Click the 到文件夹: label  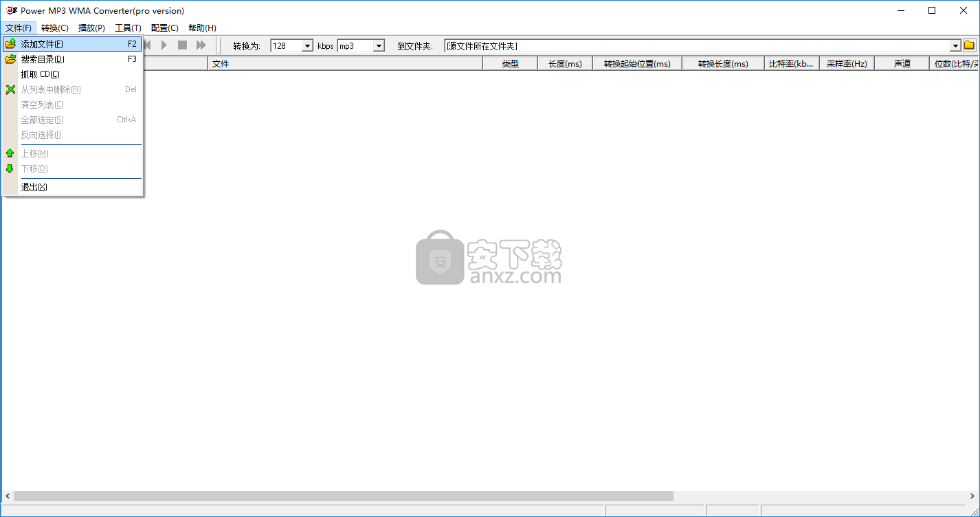coord(415,46)
